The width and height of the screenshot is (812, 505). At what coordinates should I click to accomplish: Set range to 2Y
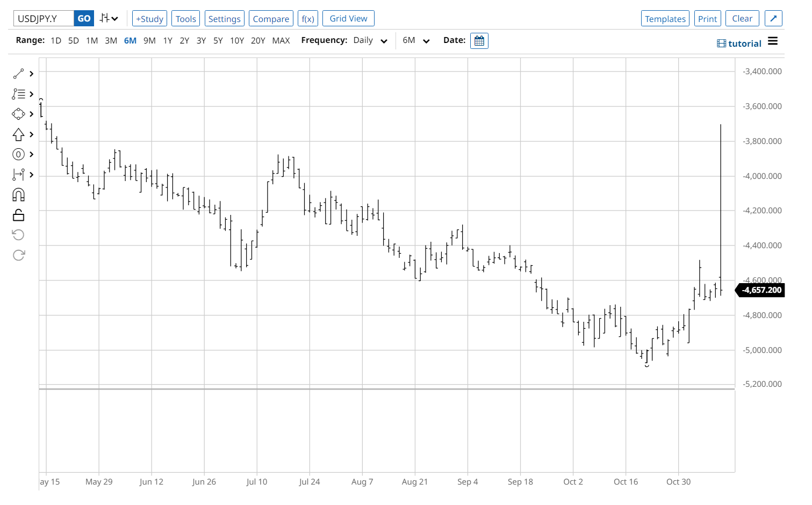pyautogui.click(x=184, y=40)
